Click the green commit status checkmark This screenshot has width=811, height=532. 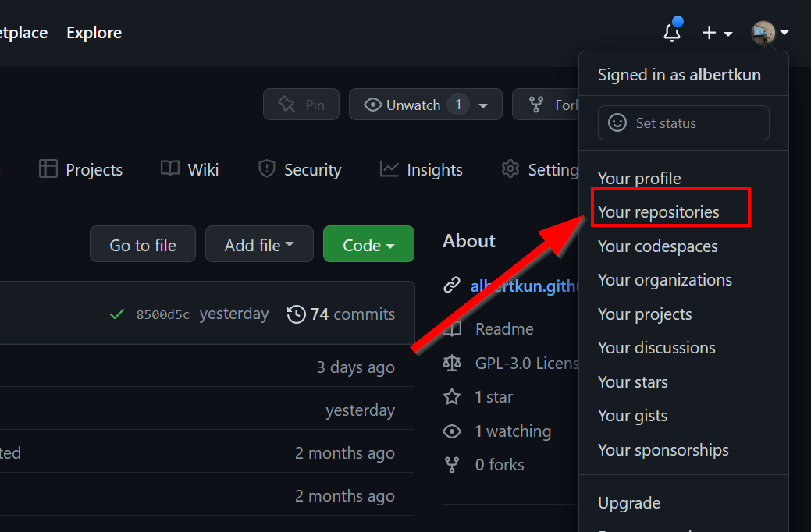[117, 314]
